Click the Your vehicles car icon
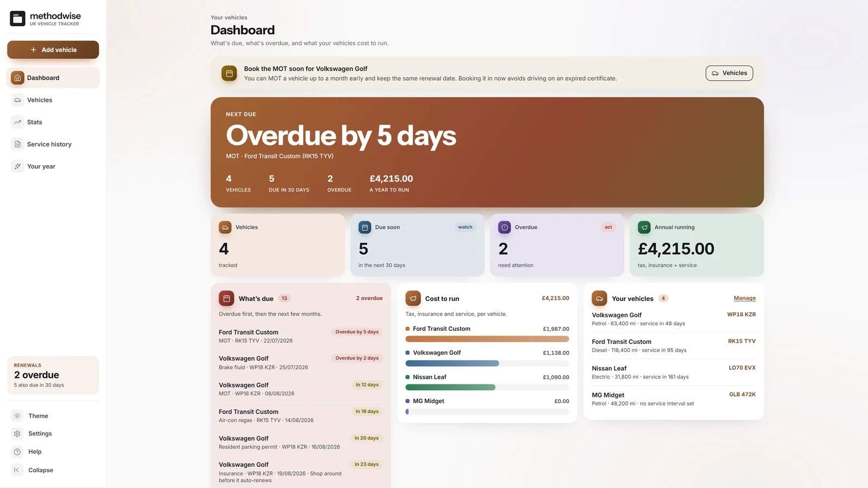 [x=599, y=298]
